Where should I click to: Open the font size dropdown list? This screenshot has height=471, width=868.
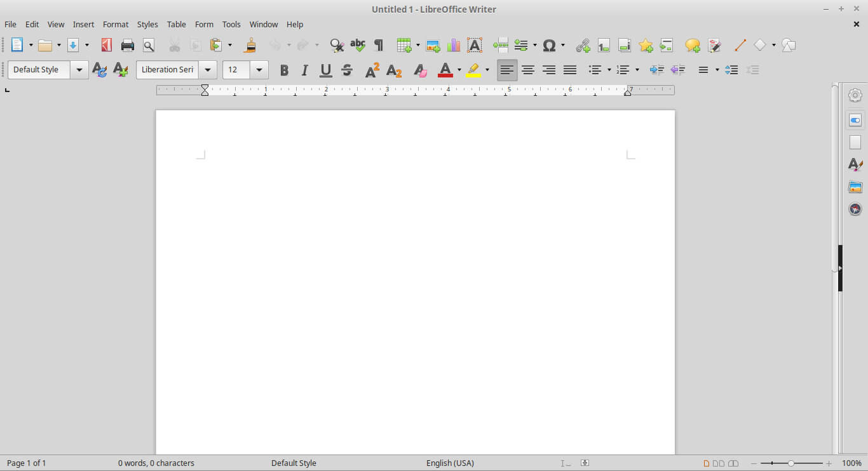click(x=259, y=70)
